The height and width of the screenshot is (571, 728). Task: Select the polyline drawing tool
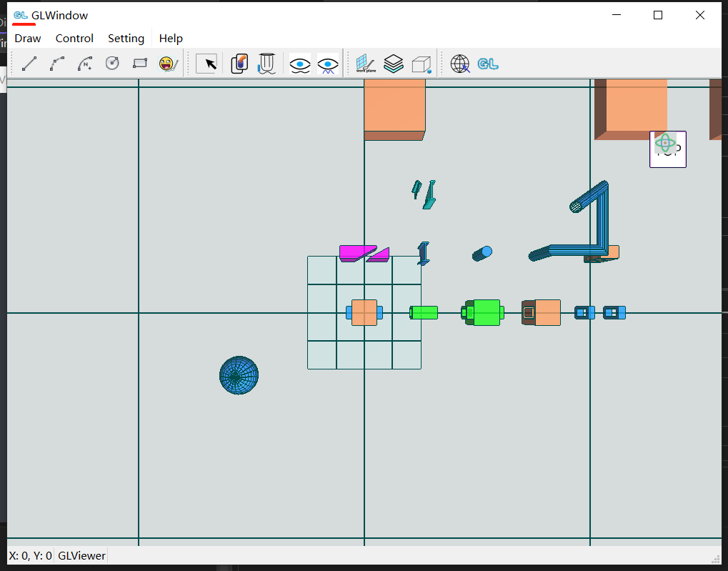56,64
